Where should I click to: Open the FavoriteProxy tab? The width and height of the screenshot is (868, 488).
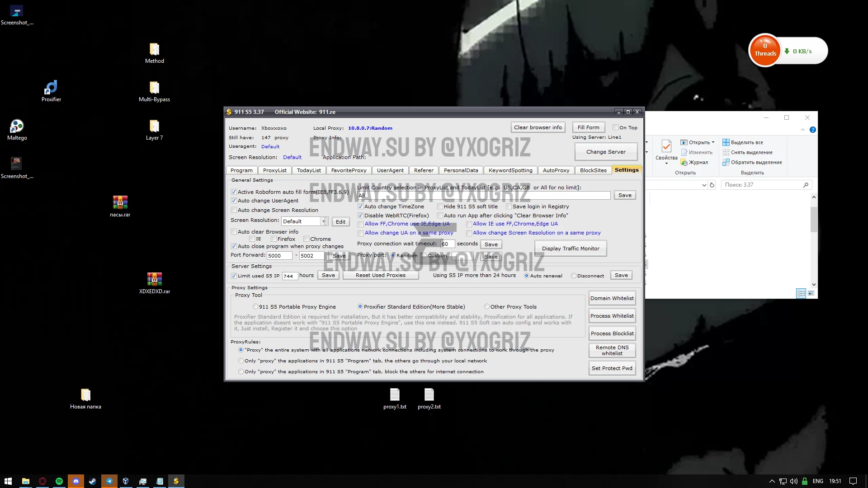point(349,170)
